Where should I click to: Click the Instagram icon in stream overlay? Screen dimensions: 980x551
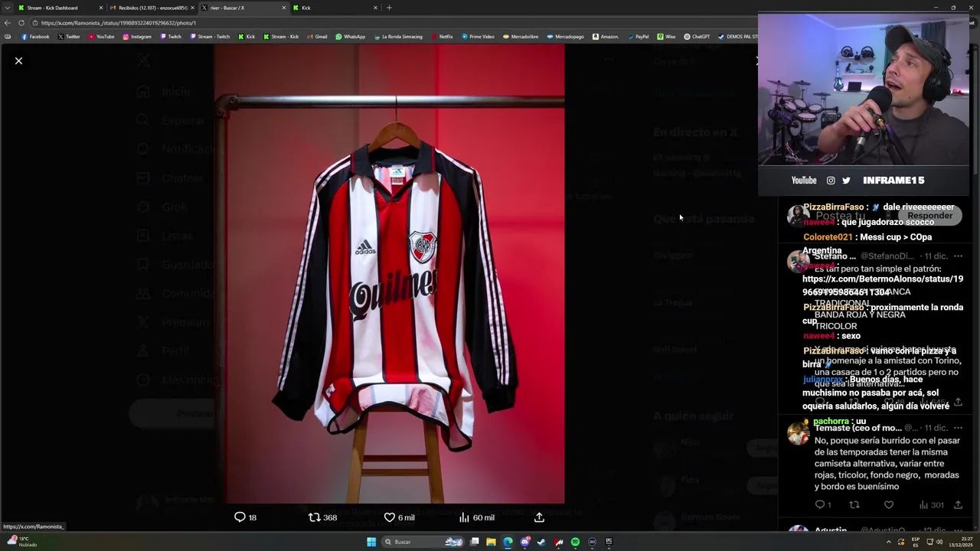[831, 181]
